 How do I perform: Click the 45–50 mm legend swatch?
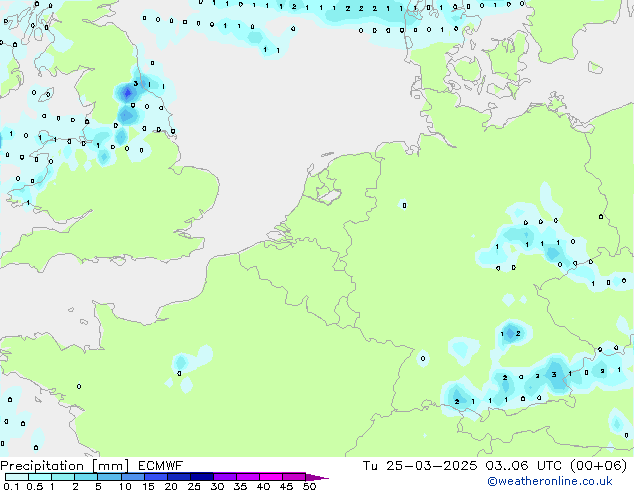coord(294,477)
